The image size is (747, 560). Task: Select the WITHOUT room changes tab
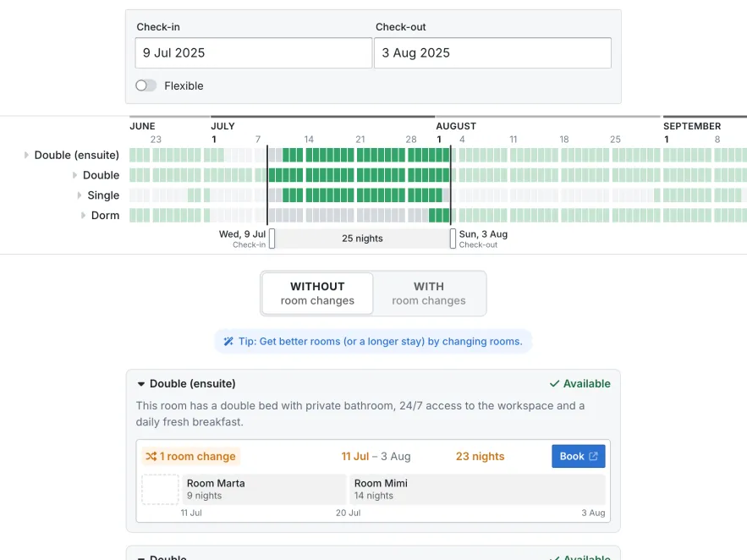[x=317, y=294]
